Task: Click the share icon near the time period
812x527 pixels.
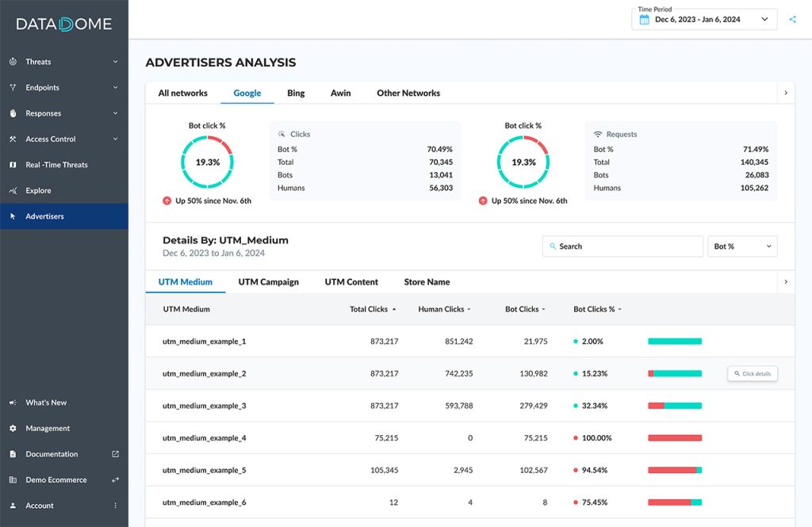Action: [792, 19]
